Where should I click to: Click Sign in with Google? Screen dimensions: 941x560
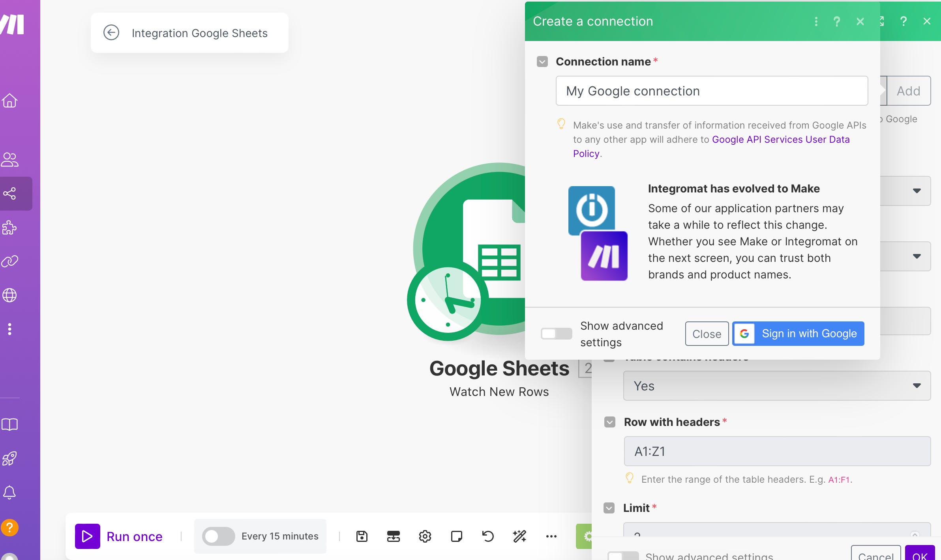coord(798,334)
